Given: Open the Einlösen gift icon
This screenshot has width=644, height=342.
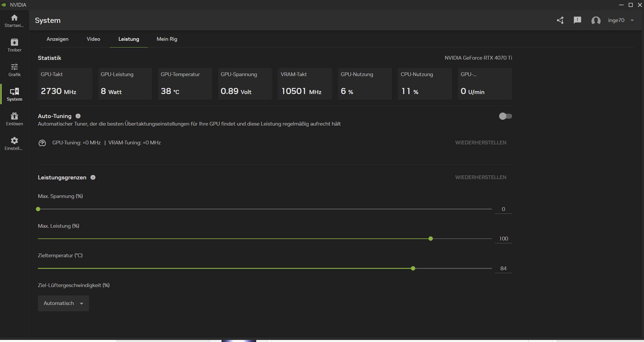Looking at the screenshot, I should point(14,119).
